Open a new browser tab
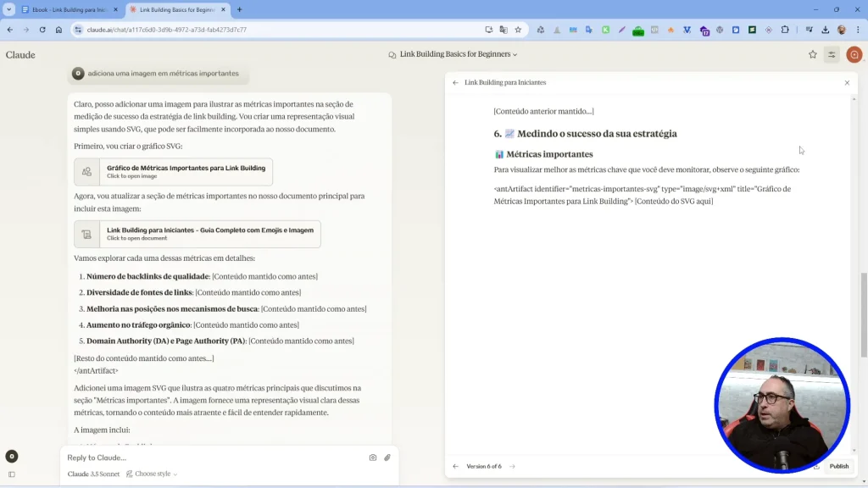This screenshot has height=488, width=868. click(240, 9)
